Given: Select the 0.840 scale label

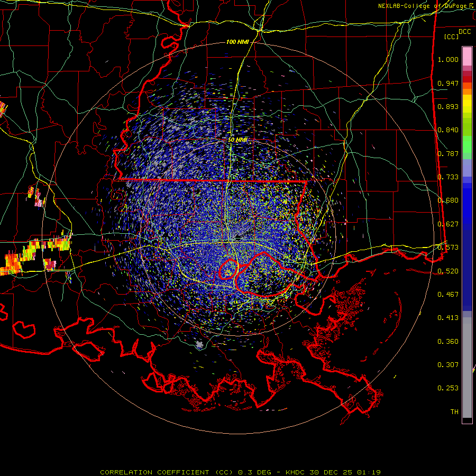Looking at the screenshot, I should click(x=448, y=130).
